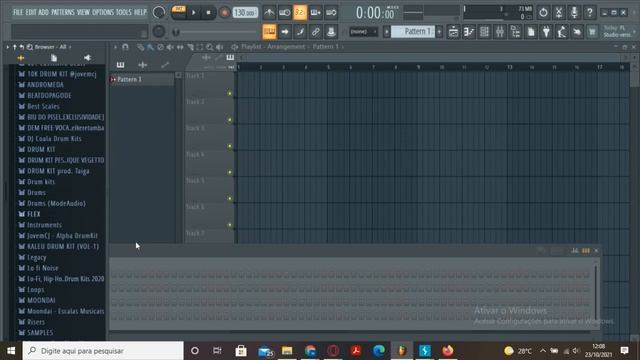Click the arrow left of Pattern 1 selector
The width and height of the screenshot is (640, 360).
point(387,31)
